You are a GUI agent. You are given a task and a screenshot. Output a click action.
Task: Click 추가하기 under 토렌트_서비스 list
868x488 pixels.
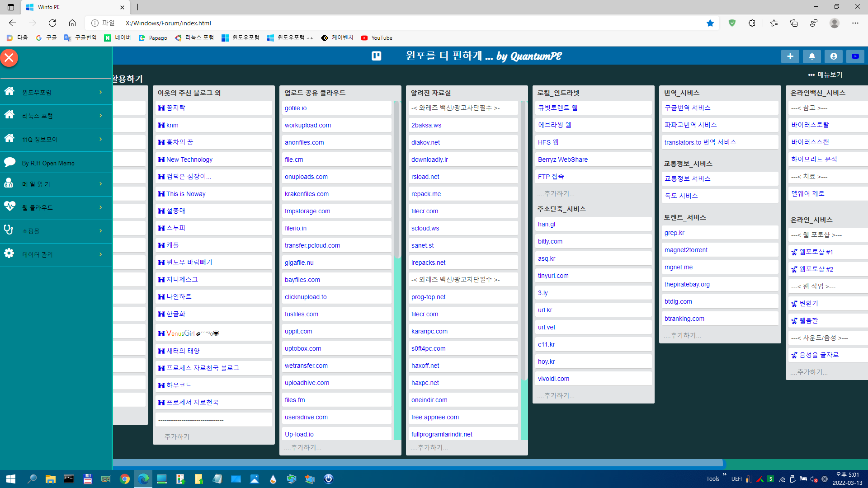click(x=683, y=335)
